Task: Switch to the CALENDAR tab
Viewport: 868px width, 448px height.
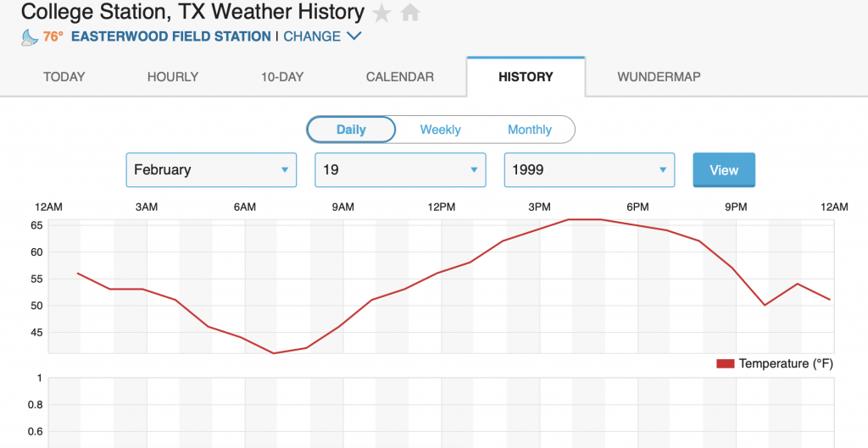Action: (400, 77)
